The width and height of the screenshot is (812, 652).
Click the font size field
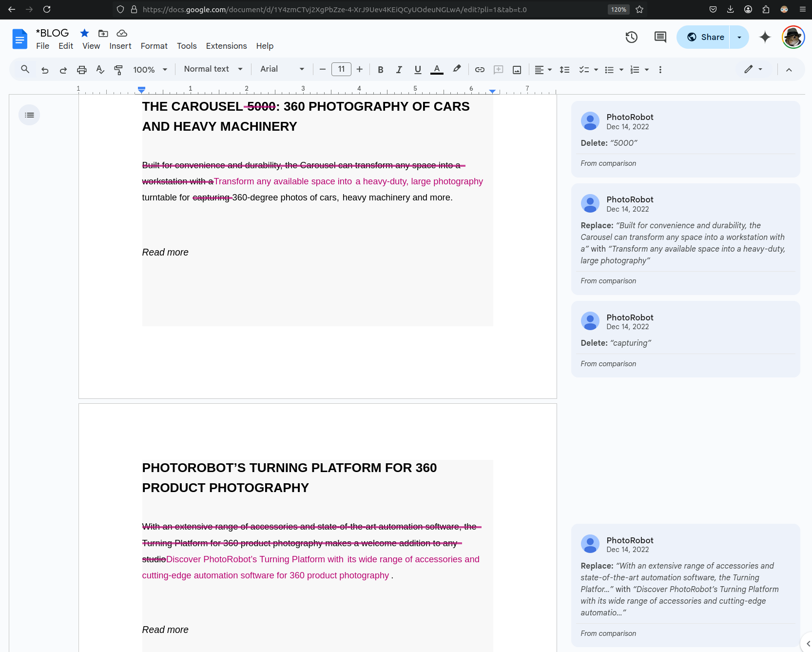tap(341, 69)
